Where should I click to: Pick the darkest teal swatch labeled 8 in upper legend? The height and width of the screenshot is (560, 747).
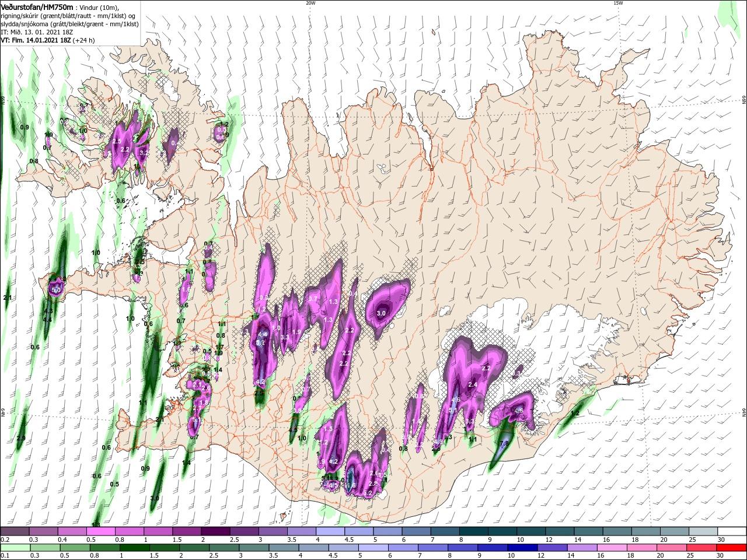[473, 531]
